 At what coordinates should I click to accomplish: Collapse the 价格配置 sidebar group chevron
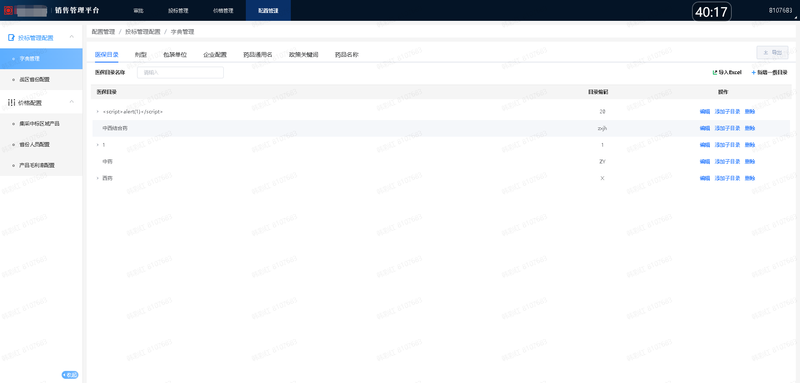coord(72,102)
